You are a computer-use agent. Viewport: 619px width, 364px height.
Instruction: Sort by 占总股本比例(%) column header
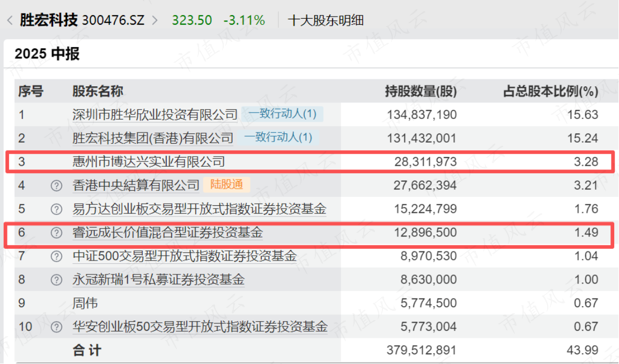[x=551, y=92]
